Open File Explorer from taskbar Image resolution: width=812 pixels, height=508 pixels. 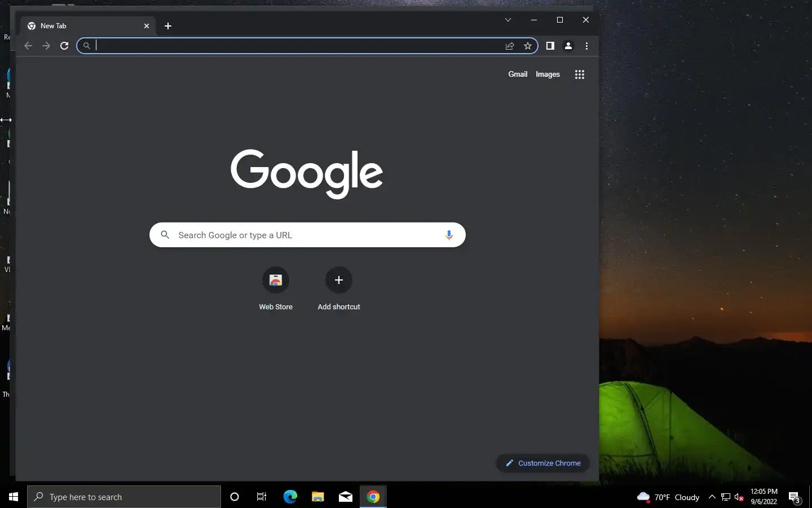[x=317, y=497]
